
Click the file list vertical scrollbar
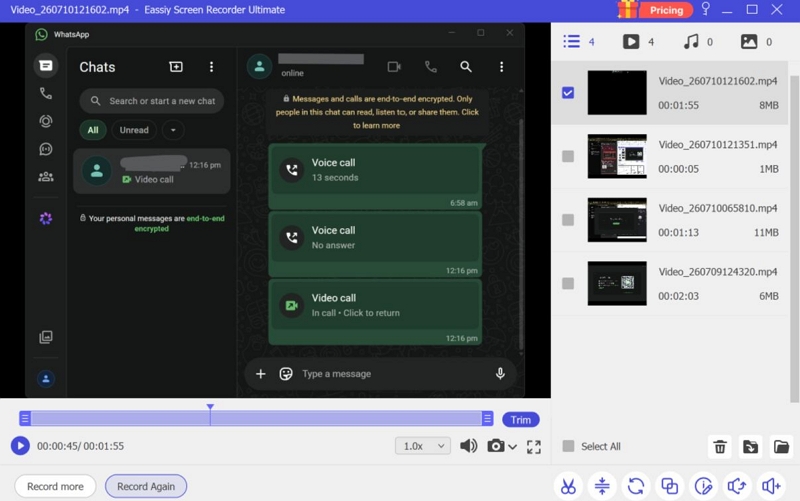793,239
